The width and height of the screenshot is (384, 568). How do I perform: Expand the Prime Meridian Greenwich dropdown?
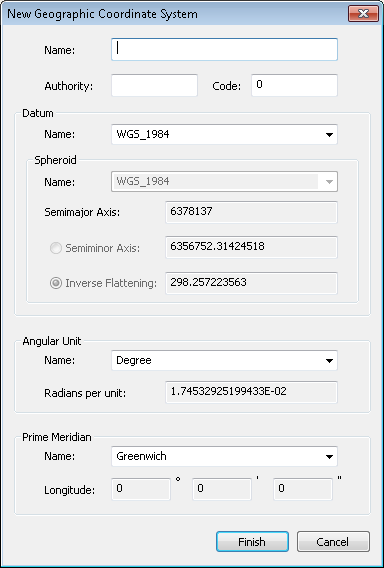tap(224, 456)
